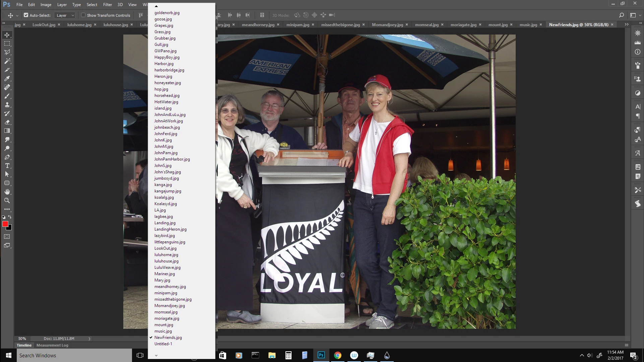644x362 pixels.
Task: Select the Eraser tool
Action: pos(7,122)
